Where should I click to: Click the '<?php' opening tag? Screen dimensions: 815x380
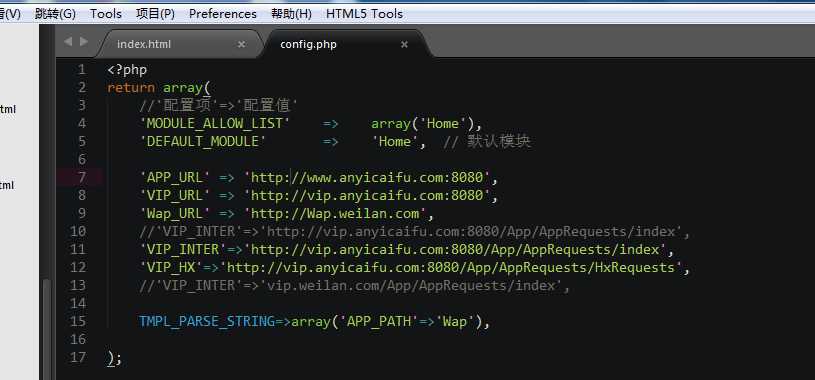click(x=127, y=70)
